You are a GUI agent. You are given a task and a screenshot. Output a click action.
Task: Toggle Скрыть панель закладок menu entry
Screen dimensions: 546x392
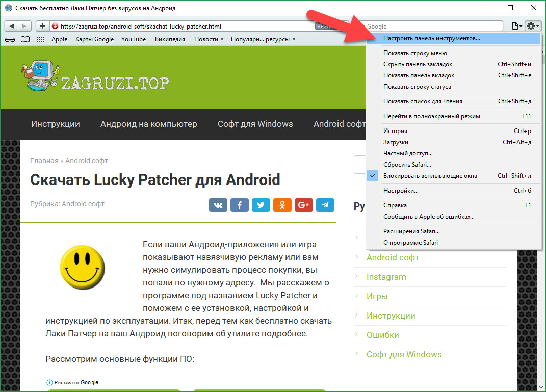[418, 64]
